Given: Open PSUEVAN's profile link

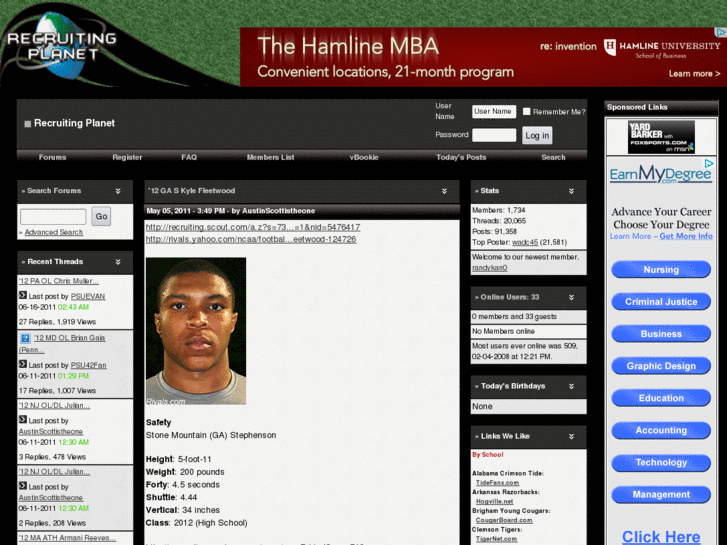Looking at the screenshot, I should pyautogui.click(x=88, y=296).
